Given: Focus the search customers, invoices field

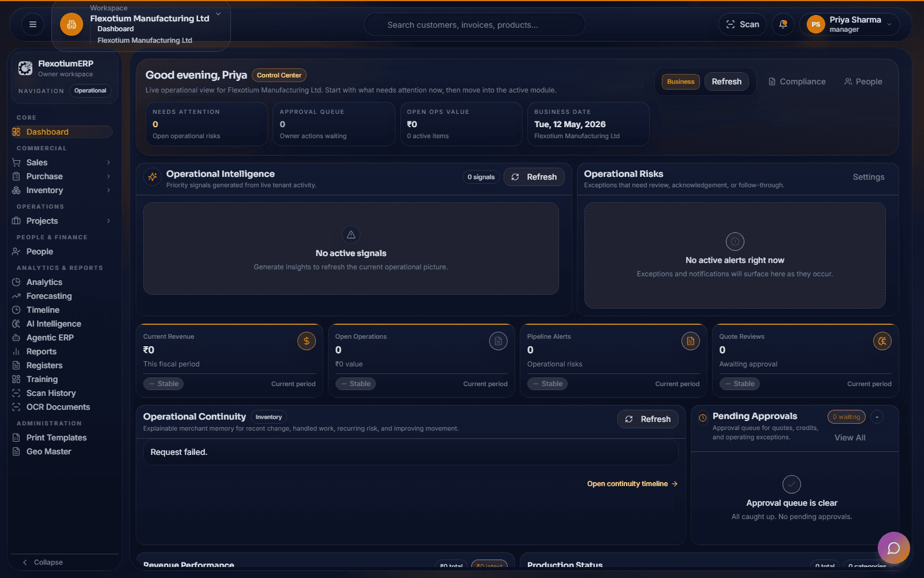Looking at the screenshot, I should (x=475, y=24).
